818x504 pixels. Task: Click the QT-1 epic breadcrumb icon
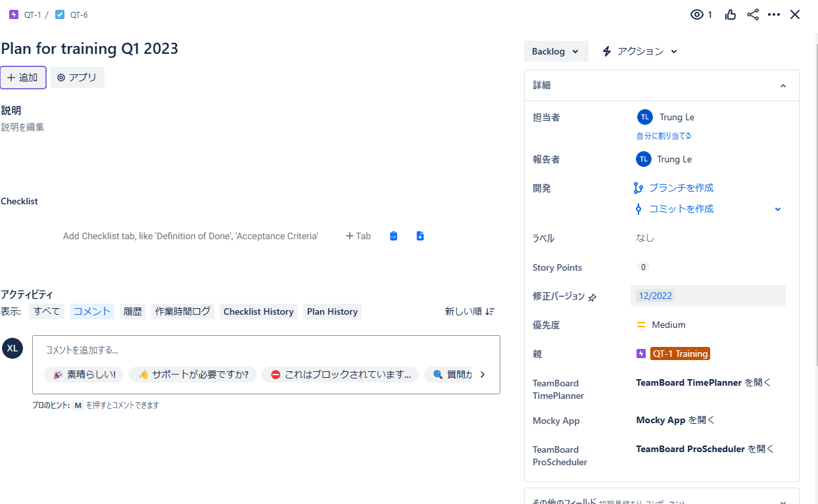(14, 14)
